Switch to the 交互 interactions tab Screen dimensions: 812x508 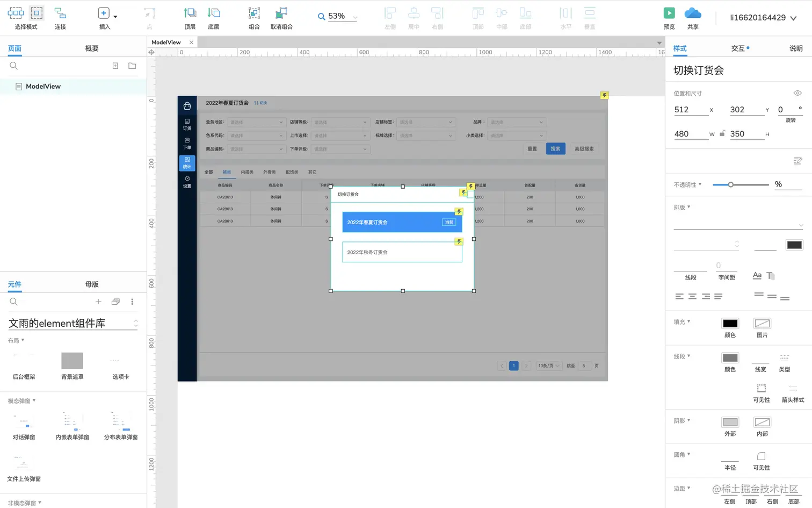740,48
